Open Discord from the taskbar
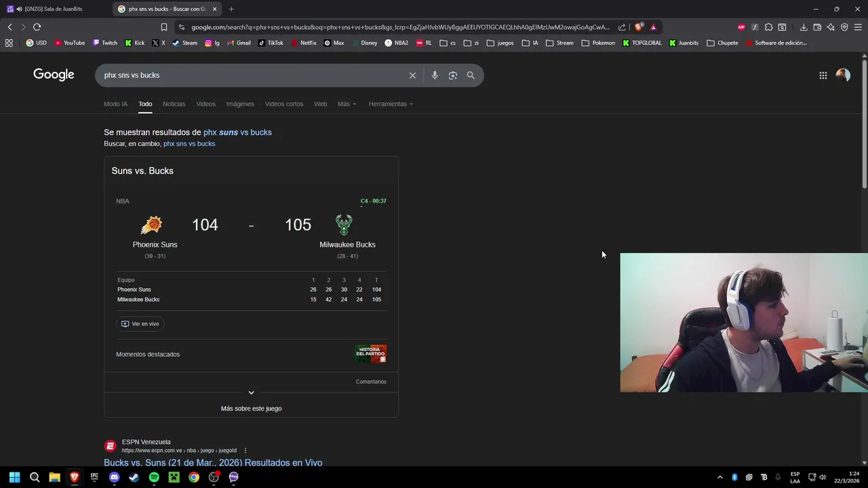 click(114, 477)
